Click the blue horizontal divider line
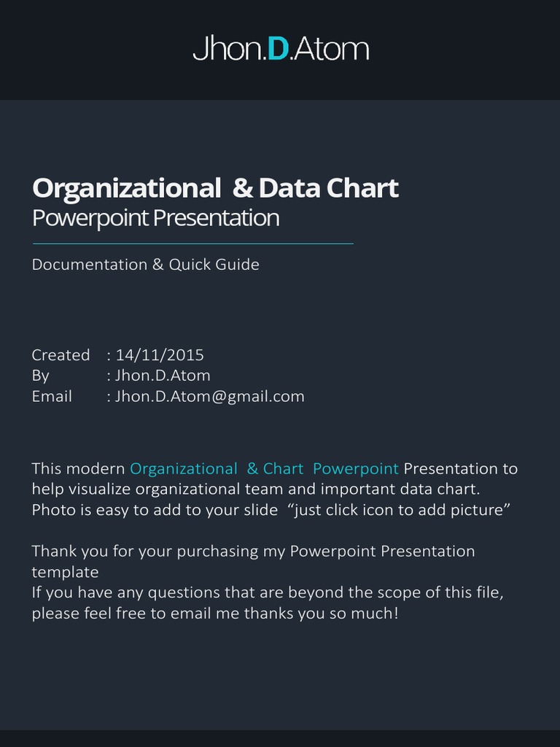The width and height of the screenshot is (560, 747). pos(192,243)
